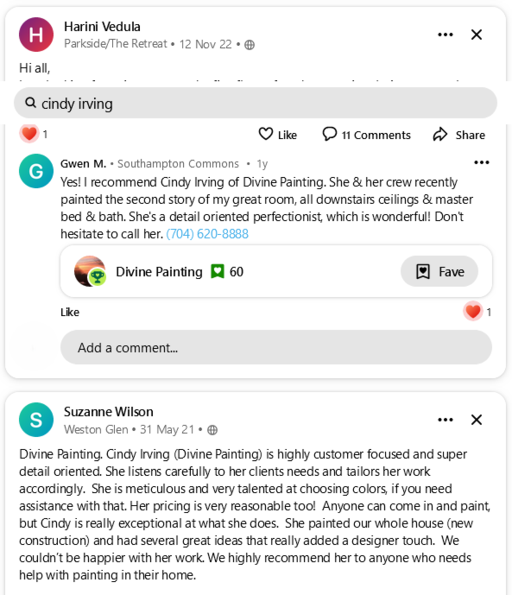Call the phone number (704) 620-8888

[x=207, y=234]
